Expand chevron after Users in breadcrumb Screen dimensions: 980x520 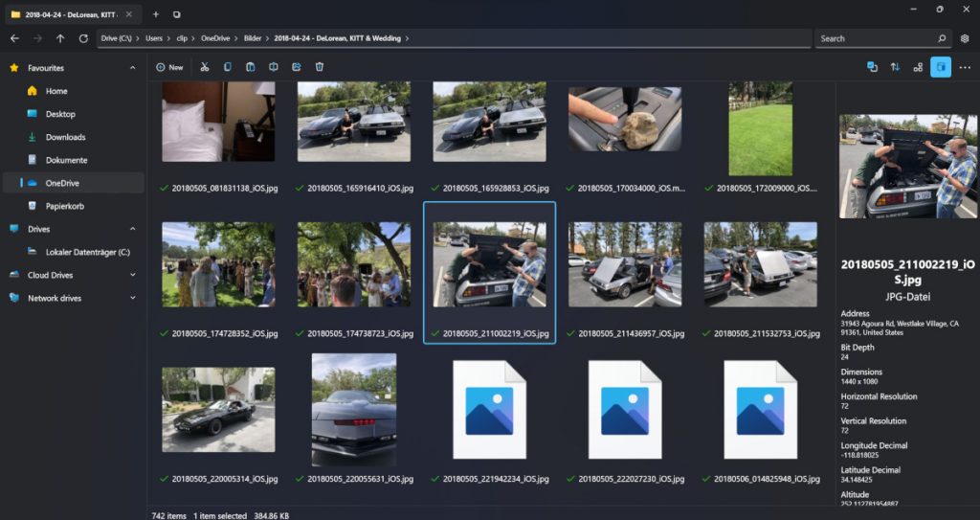click(168, 38)
